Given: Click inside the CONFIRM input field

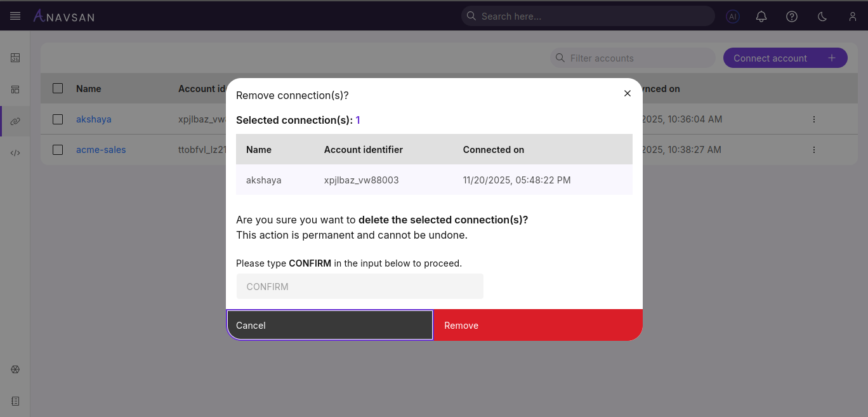Looking at the screenshot, I should [x=359, y=286].
